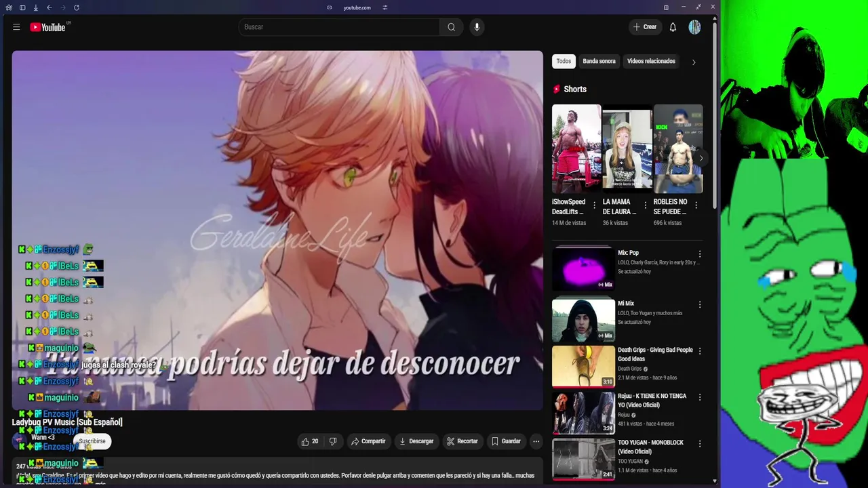Open the Wann <3 channel name
This screenshot has width=868, height=488.
43,437
